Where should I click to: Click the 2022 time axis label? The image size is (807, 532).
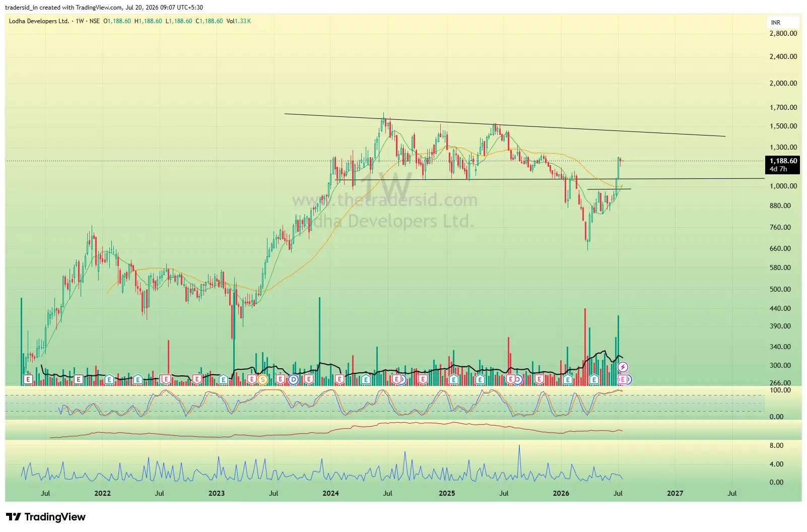(x=102, y=493)
